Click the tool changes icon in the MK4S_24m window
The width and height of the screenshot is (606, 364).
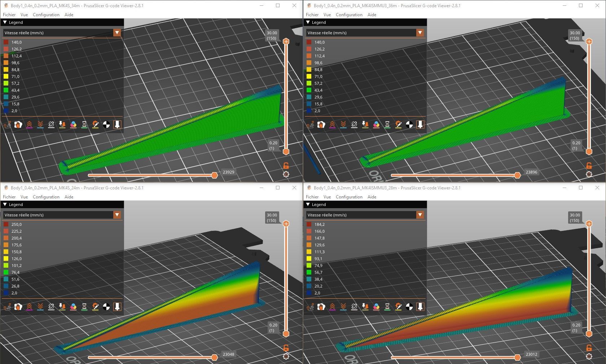click(62, 307)
